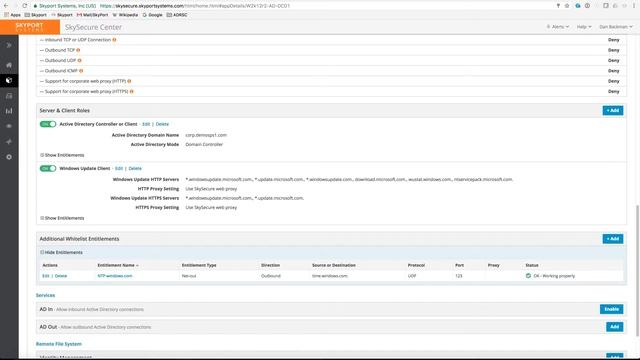Image resolution: width=640 pixels, height=360 pixels.
Task: Delete the NTP-windows.com entitlement
Action: point(60,276)
